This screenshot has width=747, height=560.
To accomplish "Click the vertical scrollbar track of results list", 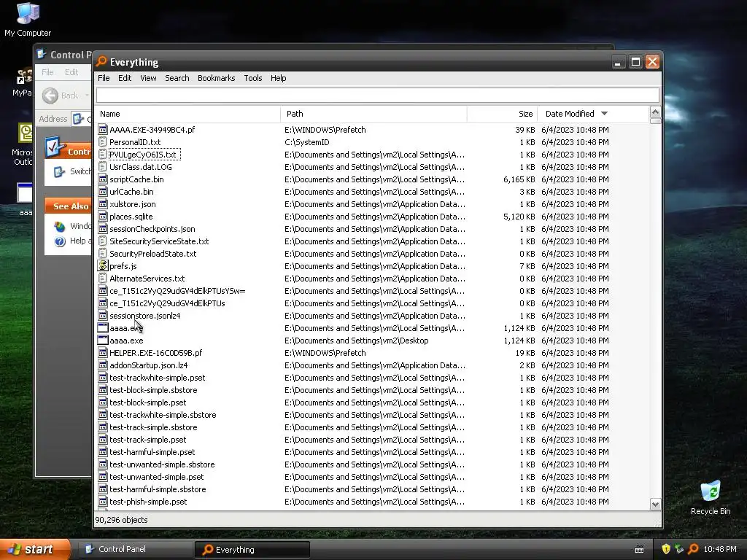I will click(x=655, y=309).
